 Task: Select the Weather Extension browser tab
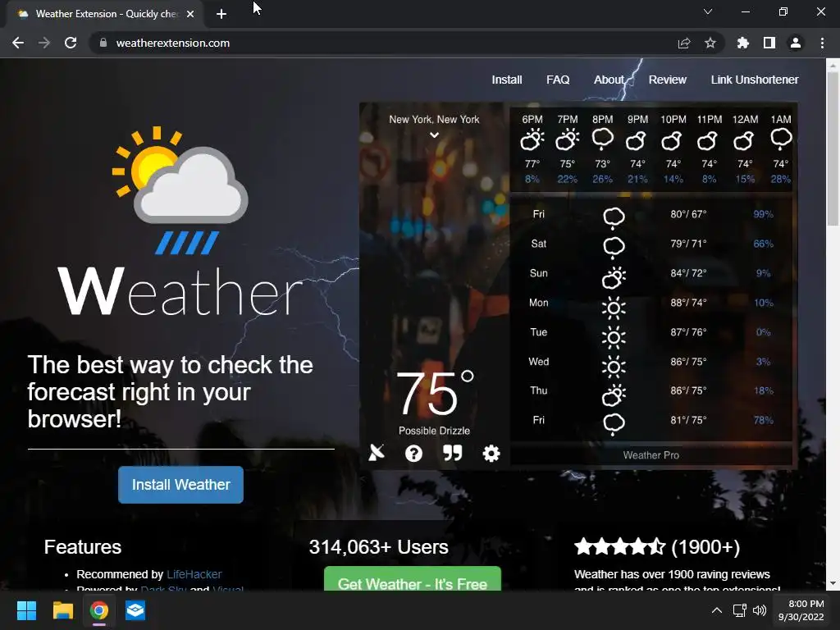106,14
